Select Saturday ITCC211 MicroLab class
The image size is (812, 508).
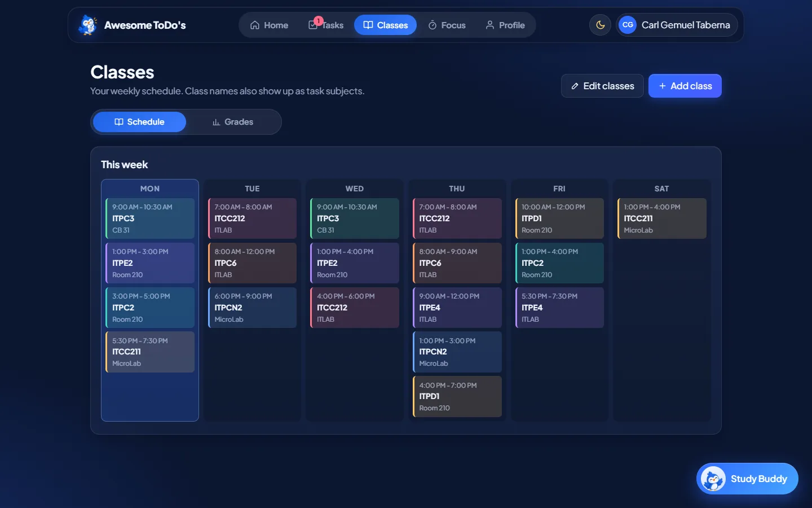tap(661, 218)
